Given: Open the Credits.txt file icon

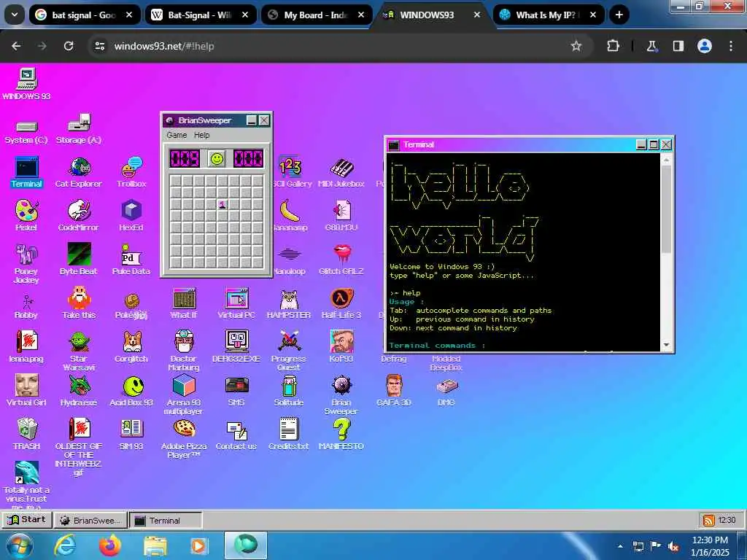Looking at the screenshot, I should [289, 435].
